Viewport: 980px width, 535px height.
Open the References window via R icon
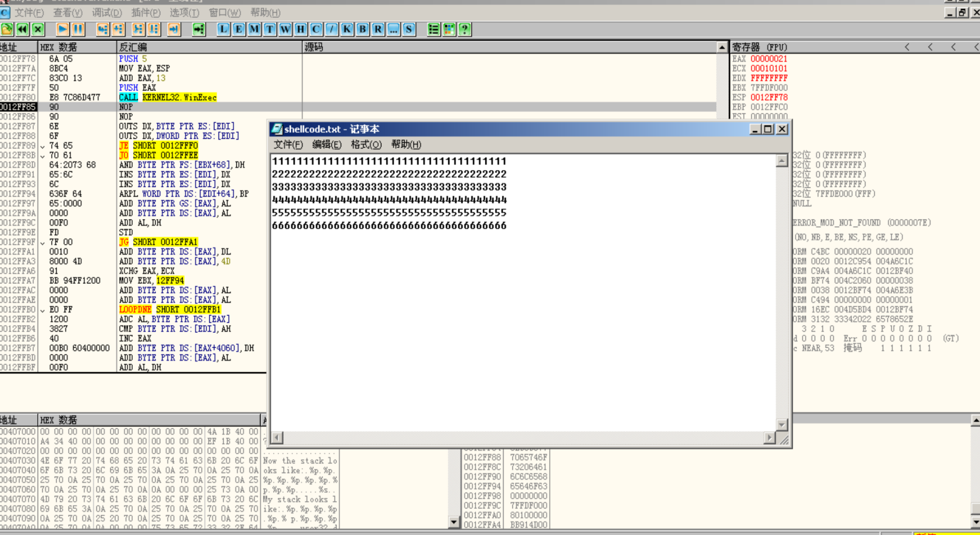click(378, 30)
